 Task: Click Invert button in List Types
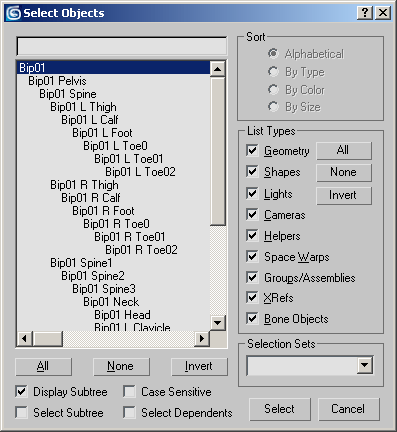pos(344,195)
